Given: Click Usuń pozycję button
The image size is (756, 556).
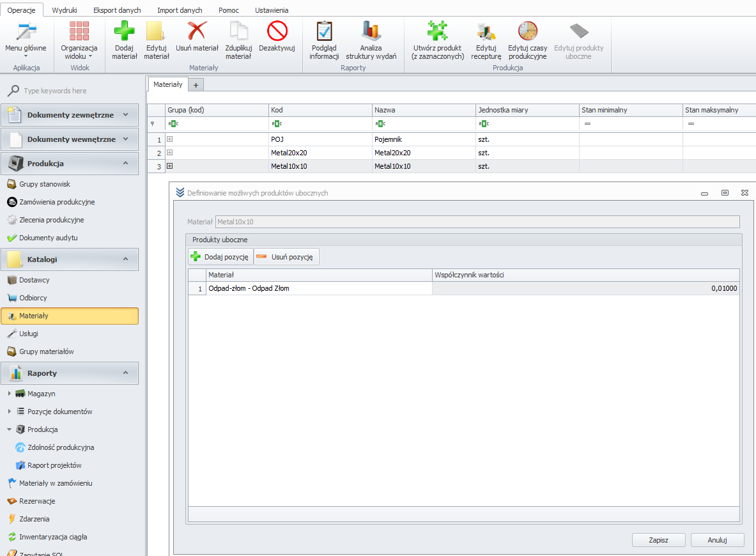Looking at the screenshot, I should 286,257.
